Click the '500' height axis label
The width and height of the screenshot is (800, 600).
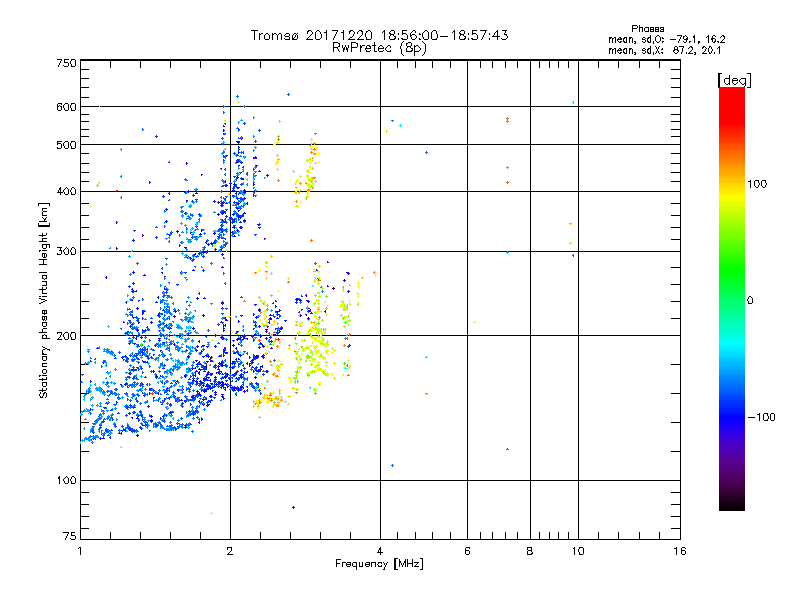tap(66, 145)
